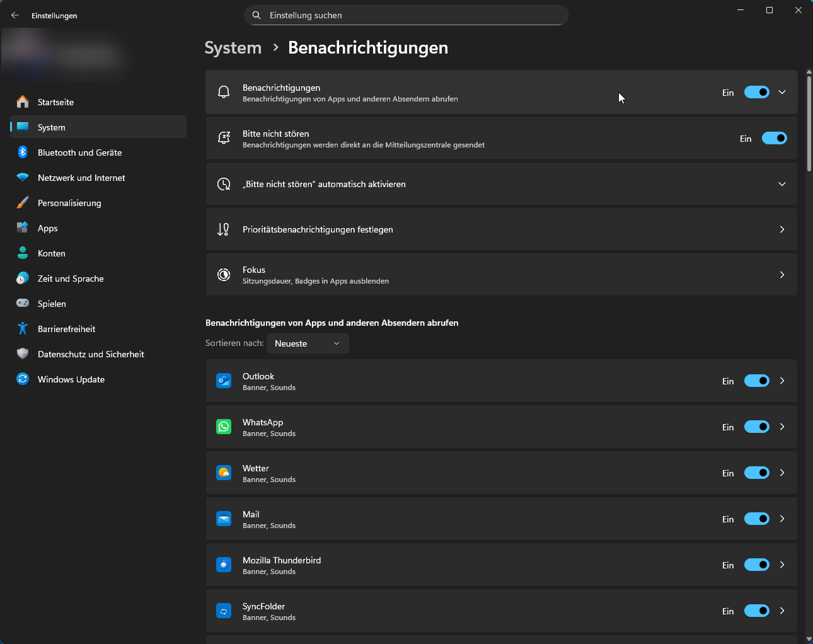Click the Datenschutz shield icon
Screen dimensions: 813x644
[x=23, y=354]
